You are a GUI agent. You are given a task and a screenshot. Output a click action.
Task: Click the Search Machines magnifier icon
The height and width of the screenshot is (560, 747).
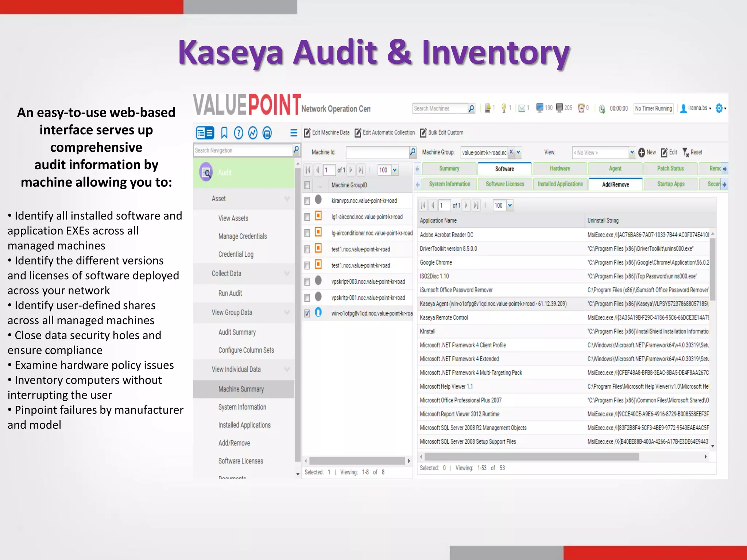point(471,108)
